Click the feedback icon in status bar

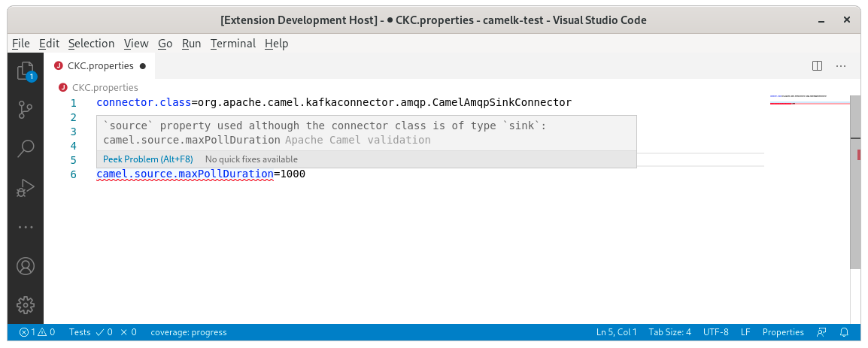point(821,332)
